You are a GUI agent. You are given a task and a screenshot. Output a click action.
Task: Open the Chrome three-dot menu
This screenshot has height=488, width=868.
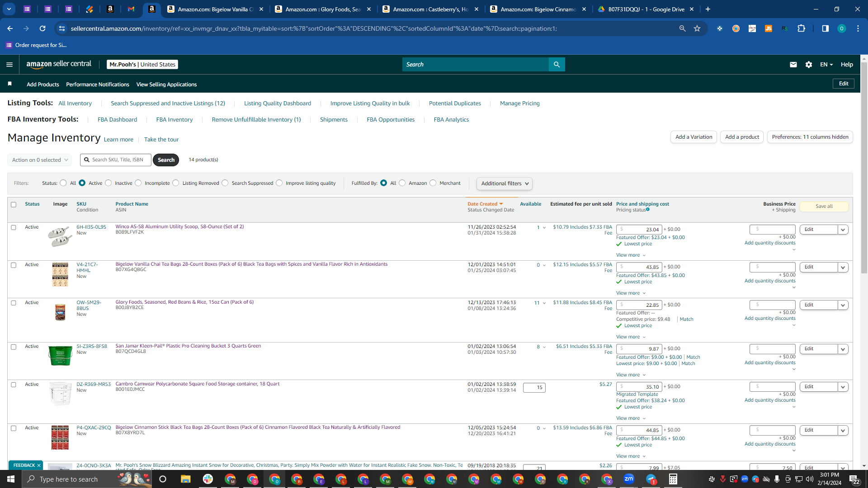point(858,28)
